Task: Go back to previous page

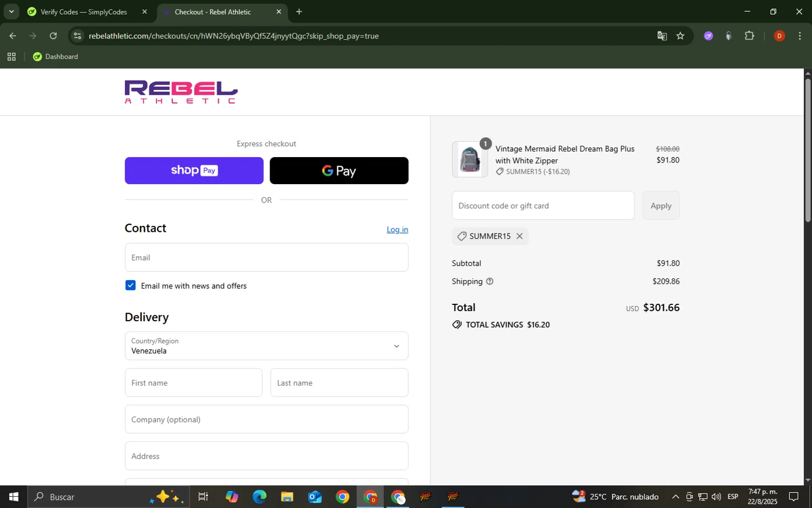Action: click(13, 36)
